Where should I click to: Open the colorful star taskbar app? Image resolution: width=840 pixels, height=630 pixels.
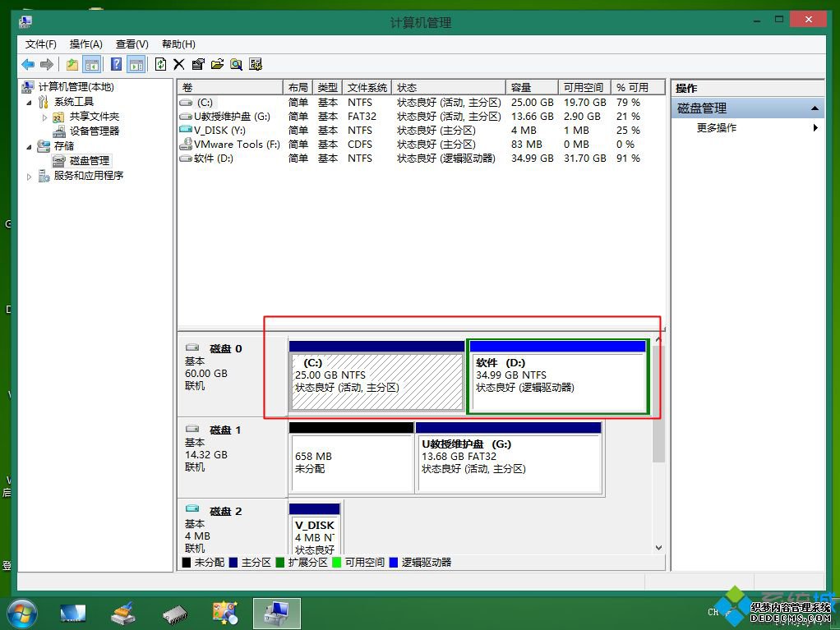(225, 614)
